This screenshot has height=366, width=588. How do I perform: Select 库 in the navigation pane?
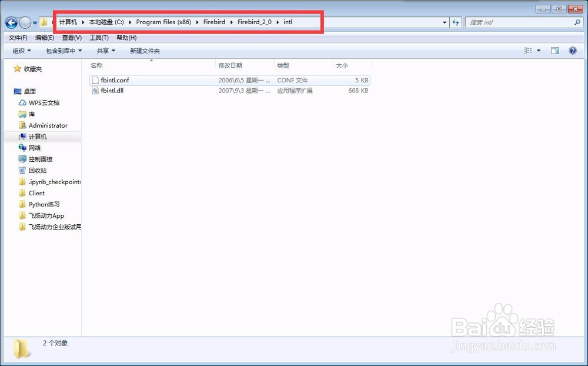pyautogui.click(x=32, y=114)
